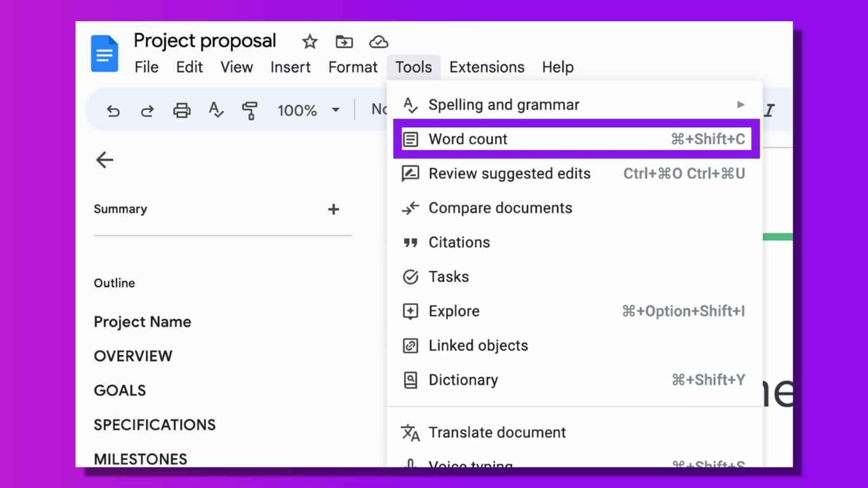Run spell check from toolbar

point(216,110)
